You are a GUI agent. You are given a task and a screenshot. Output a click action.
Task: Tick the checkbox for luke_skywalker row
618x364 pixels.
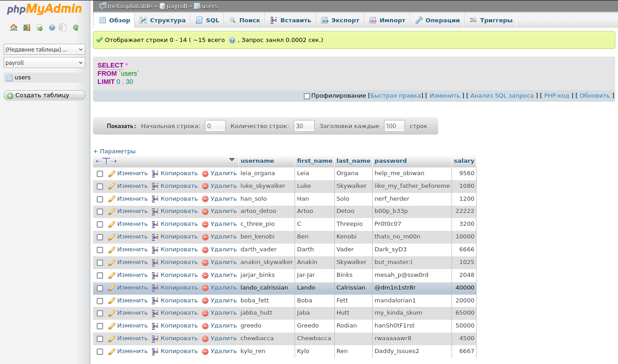coord(100,187)
